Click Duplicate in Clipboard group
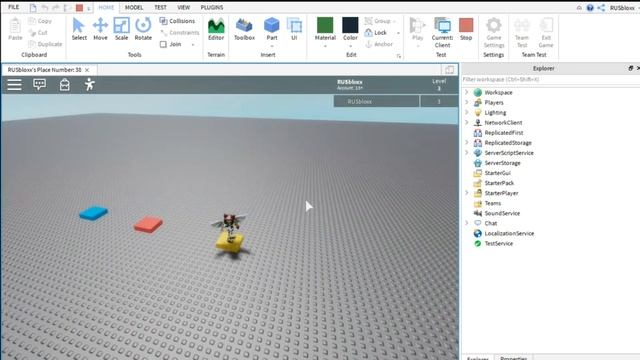Image resolution: width=640 pixels, height=360 pixels. click(x=45, y=44)
